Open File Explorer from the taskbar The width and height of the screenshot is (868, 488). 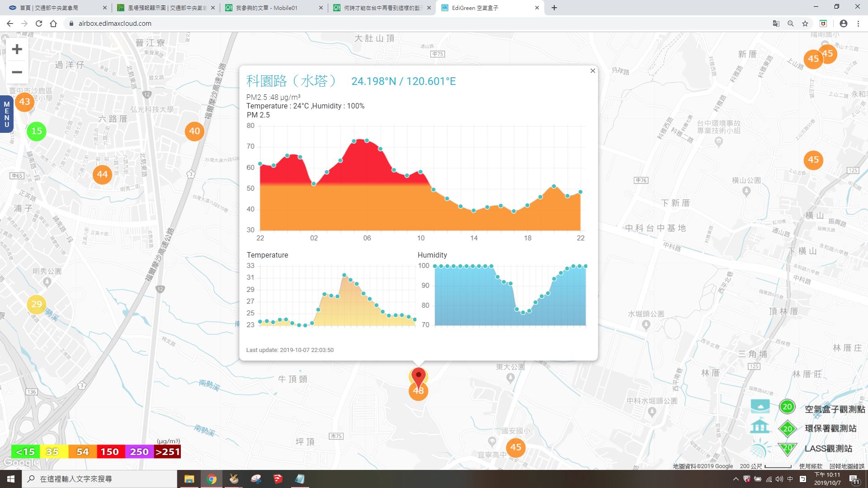click(x=189, y=479)
